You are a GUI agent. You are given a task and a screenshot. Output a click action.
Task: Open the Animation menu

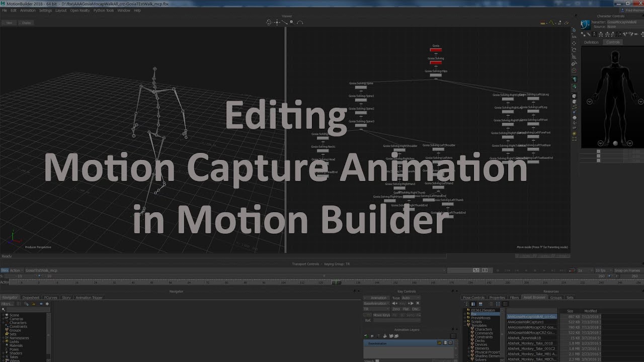(x=28, y=10)
